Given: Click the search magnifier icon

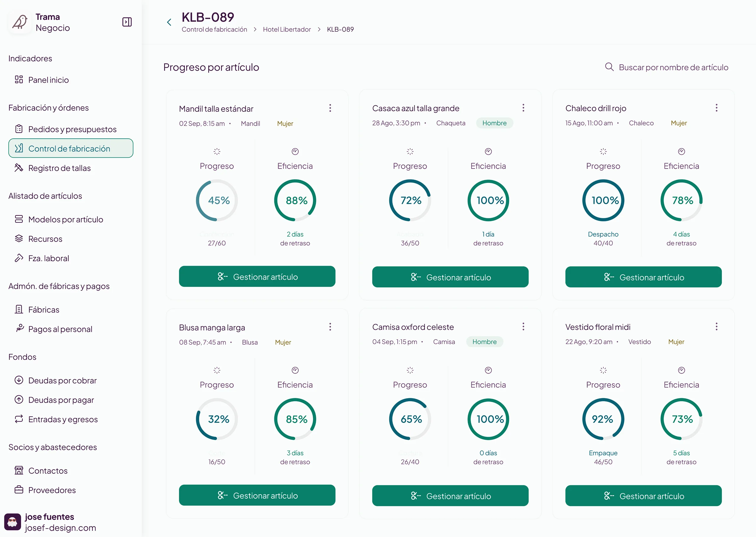Looking at the screenshot, I should click(609, 67).
